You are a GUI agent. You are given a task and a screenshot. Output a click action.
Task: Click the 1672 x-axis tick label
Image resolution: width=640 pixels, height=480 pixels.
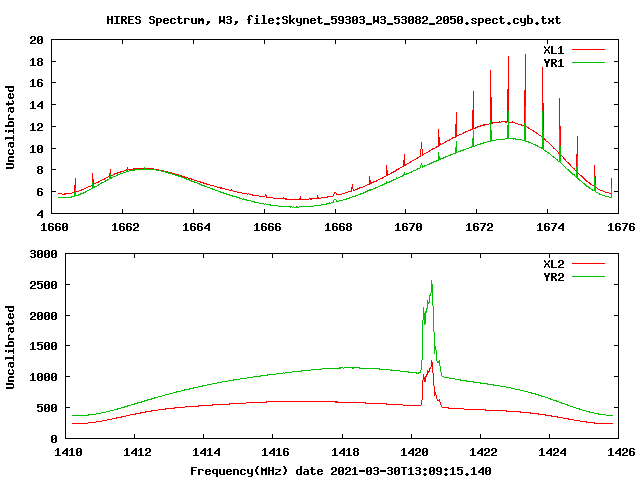click(479, 227)
